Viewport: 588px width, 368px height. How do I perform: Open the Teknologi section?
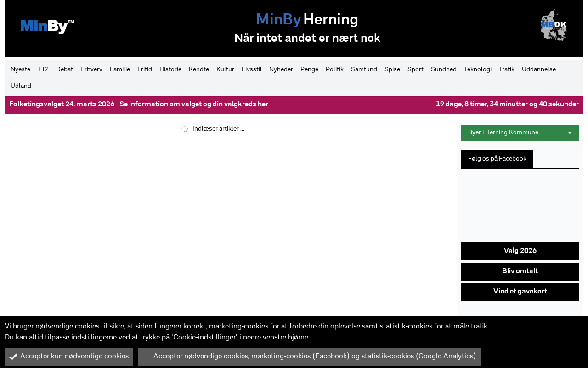[x=478, y=69]
